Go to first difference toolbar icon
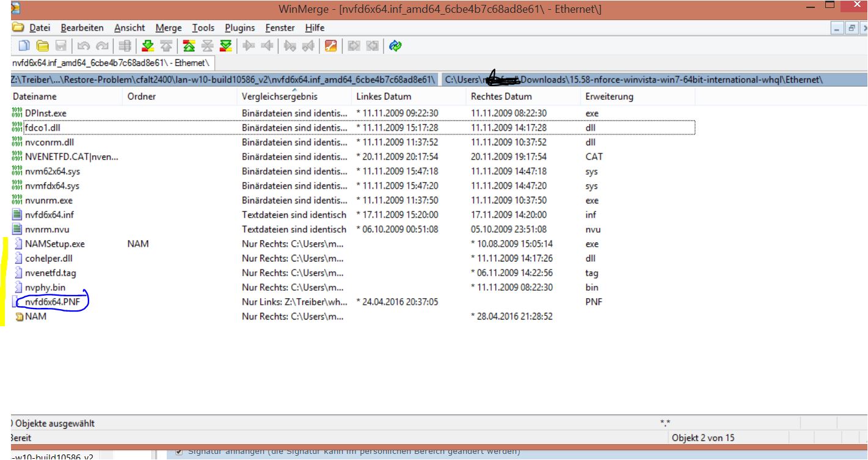 [x=189, y=46]
